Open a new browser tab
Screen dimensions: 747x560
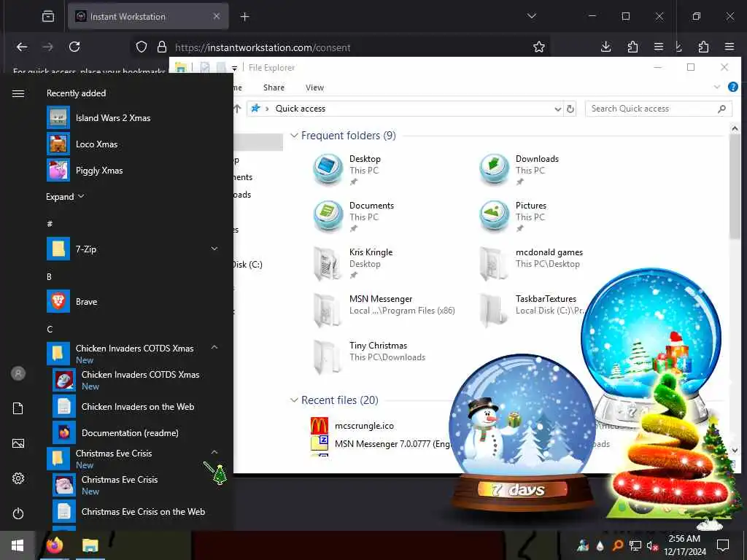tap(245, 17)
